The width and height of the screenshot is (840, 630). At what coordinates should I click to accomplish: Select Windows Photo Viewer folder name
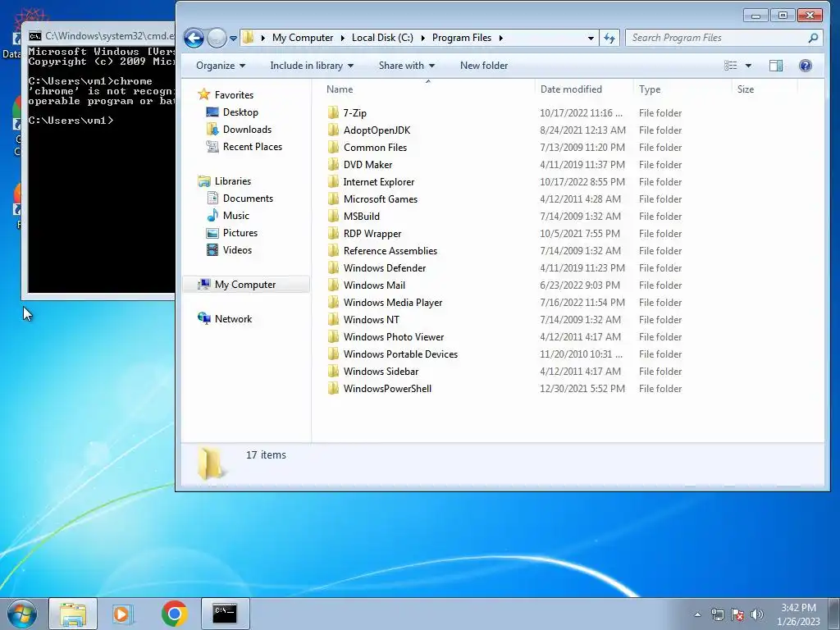[x=394, y=336]
